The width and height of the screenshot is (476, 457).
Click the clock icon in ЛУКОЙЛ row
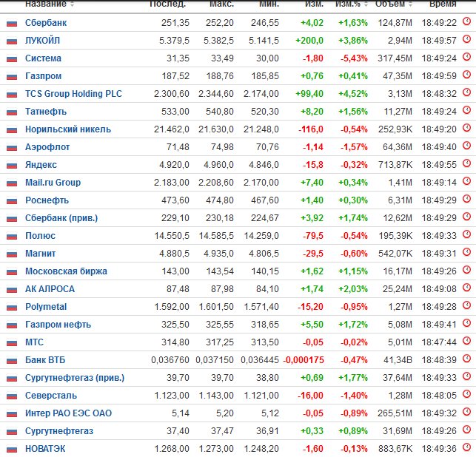pyautogui.click(x=466, y=39)
